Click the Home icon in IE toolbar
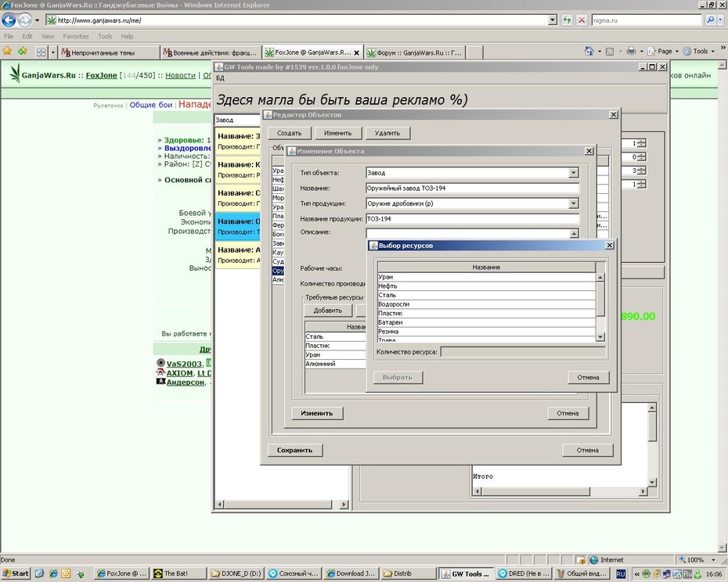The image size is (728, 582). coord(589,51)
